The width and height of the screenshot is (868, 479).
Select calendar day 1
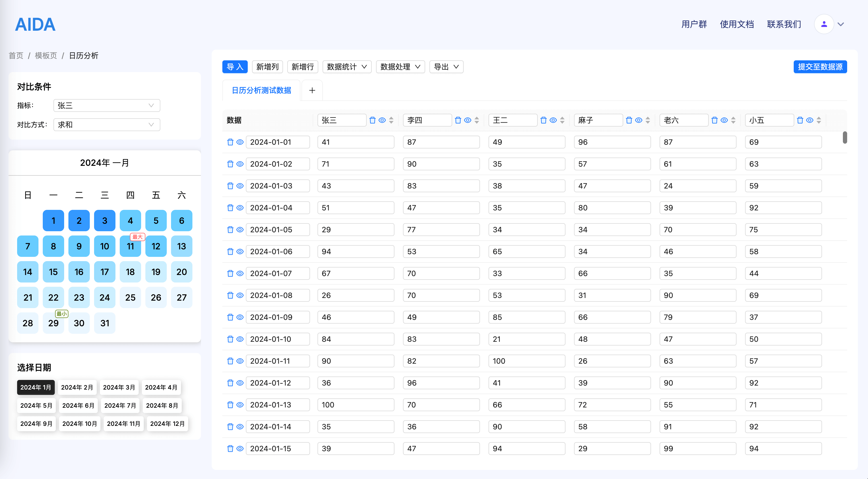53,221
